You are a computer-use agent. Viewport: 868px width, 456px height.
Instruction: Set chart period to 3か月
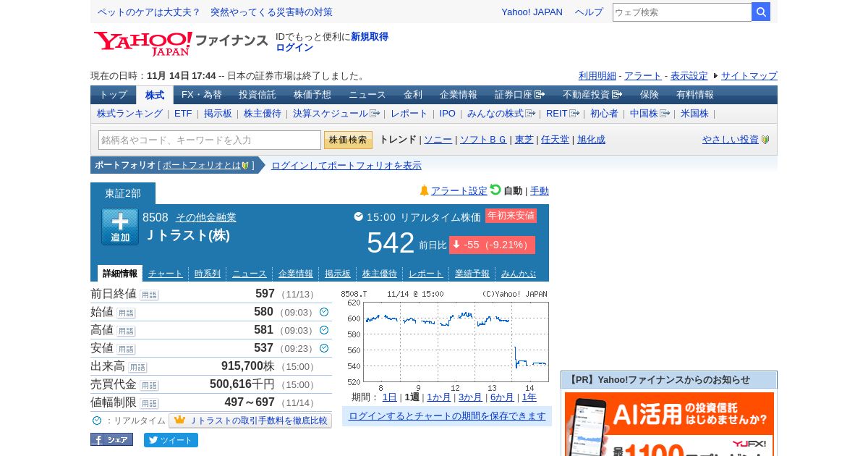coord(471,397)
